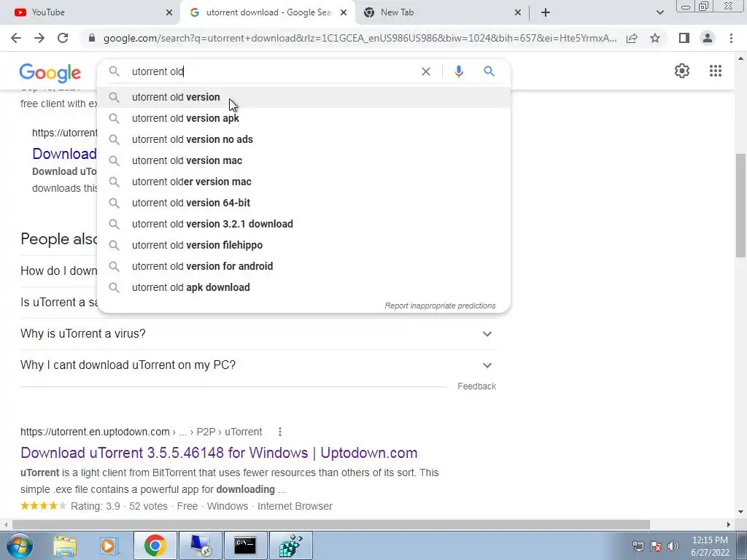The image size is (747, 560).
Task: Click 'Report inappropriate predictions' link
Action: pos(440,306)
